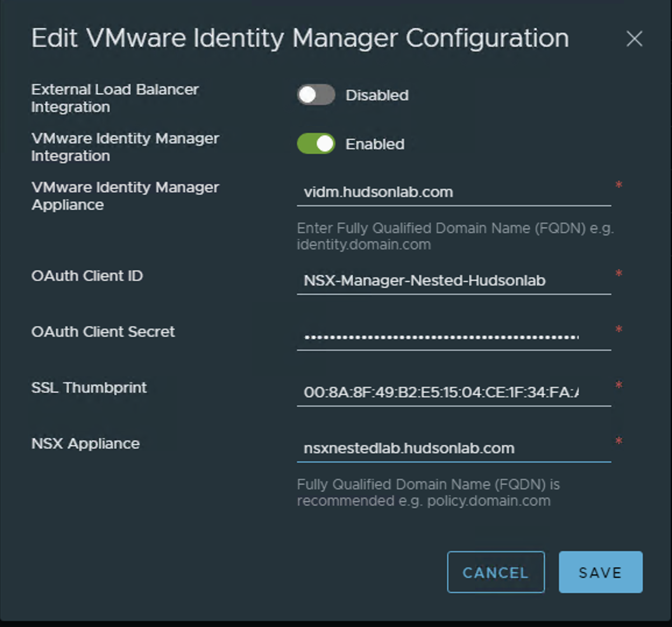Edit the vidm.hudsonlab.com appliance field
This screenshot has width=672, height=627.
tap(454, 192)
